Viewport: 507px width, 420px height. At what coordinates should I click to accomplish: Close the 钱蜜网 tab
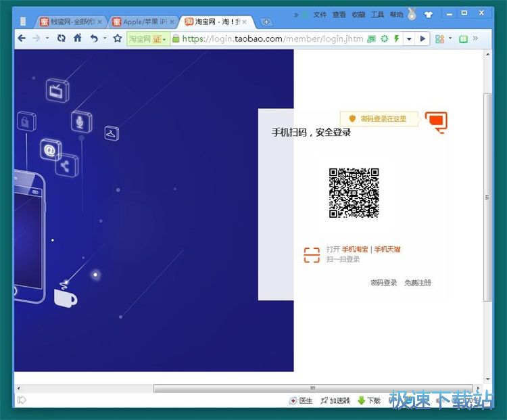(100, 22)
